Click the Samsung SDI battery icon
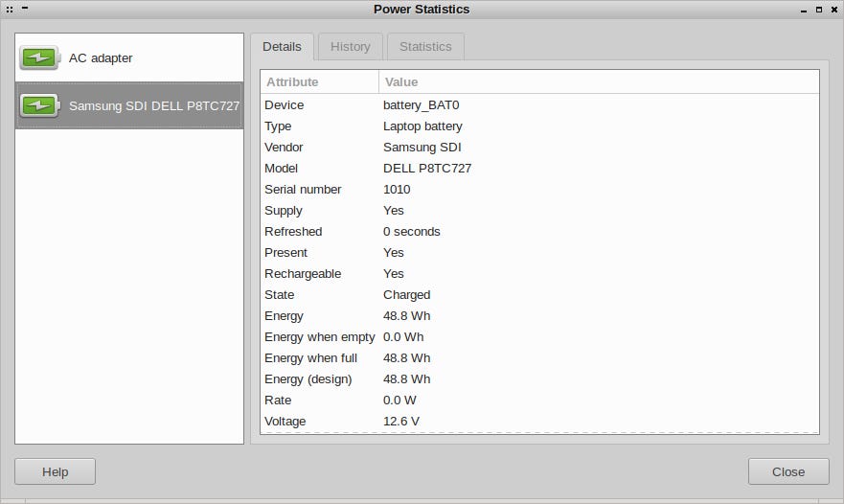Viewport: 844px width, 504px height. tap(39, 105)
